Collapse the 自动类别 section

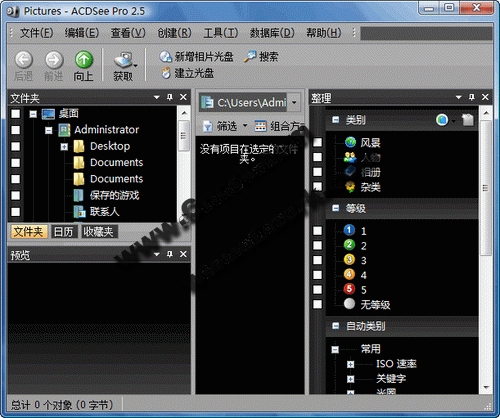point(336,326)
